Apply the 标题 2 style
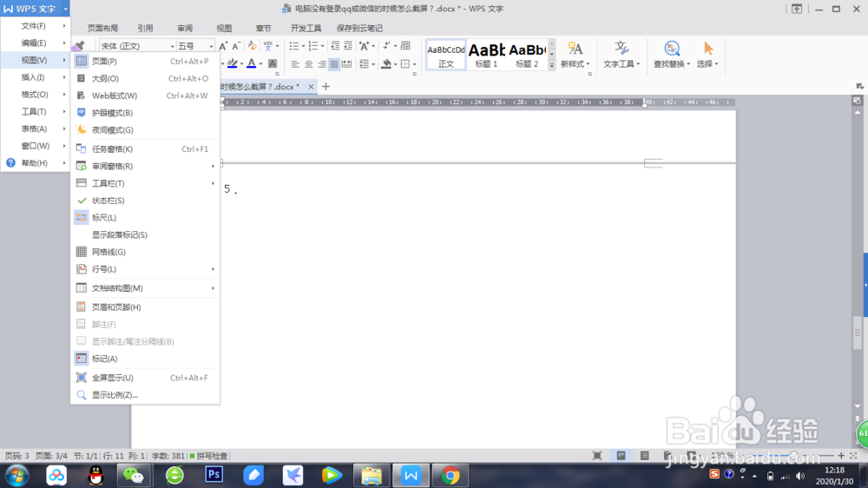The image size is (868, 488). (527, 55)
